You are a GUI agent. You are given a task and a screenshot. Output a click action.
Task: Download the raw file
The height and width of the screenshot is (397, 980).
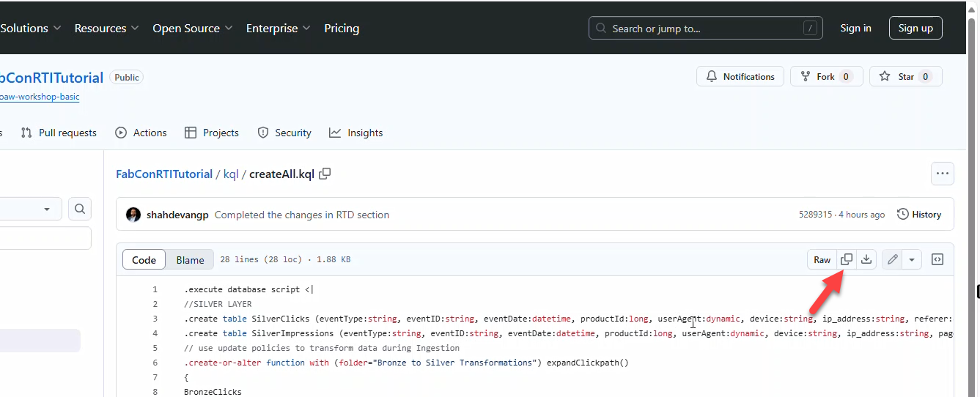pyautogui.click(x=866, y=259)
